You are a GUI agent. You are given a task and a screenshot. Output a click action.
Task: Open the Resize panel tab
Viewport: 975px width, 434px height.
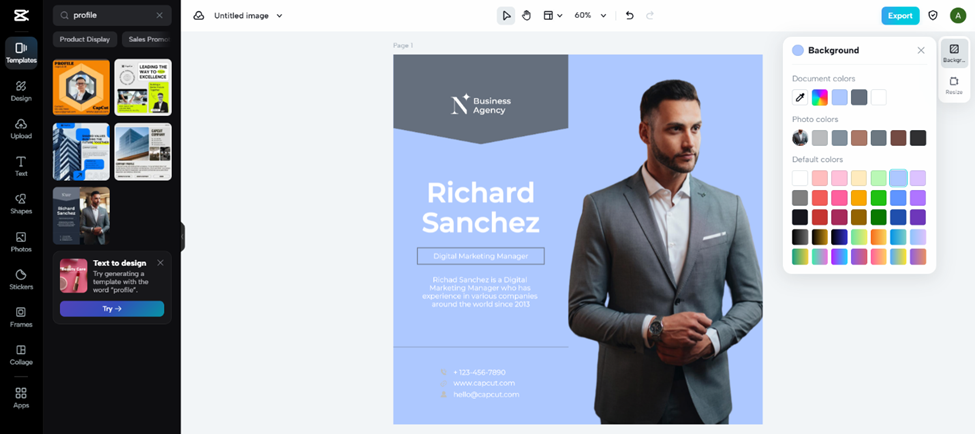pos(954,85)
